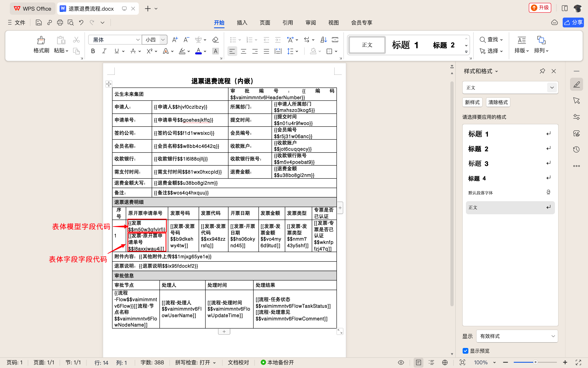
Task: Click the Clear Format (清除格式) button
Action: point(498,102)
